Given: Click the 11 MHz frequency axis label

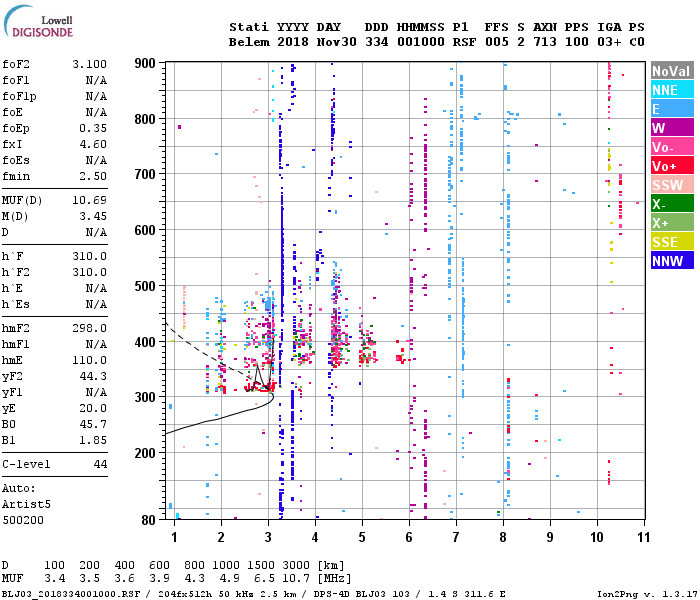Looking at the screenshot, I should (x=643, y=537).
